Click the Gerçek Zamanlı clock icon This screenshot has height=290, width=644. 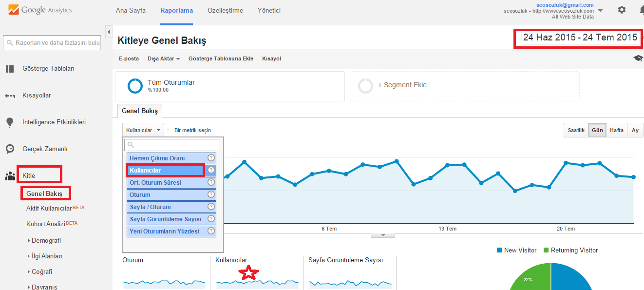pos(10,149)
